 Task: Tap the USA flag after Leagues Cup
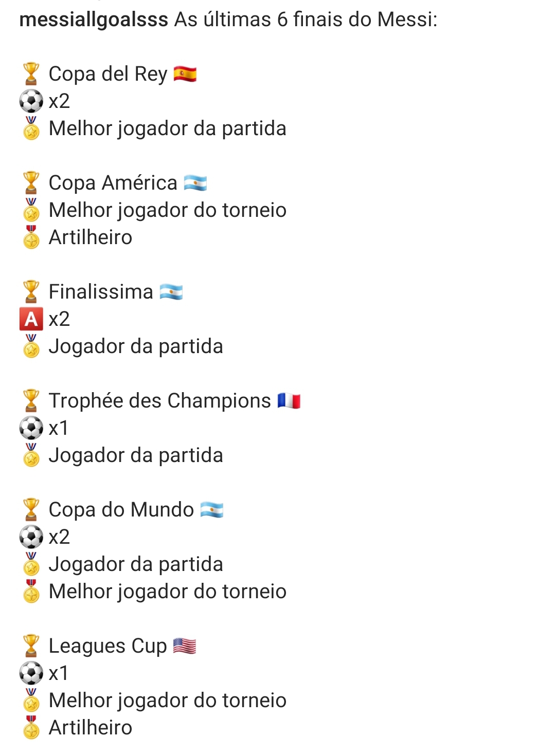click(x=185, y=646)
